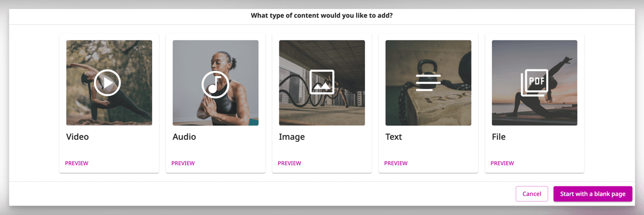The height and width of the screenshot is (215, 644).
Task: Choose the Text card title
Action: click(x=394, y=137)
